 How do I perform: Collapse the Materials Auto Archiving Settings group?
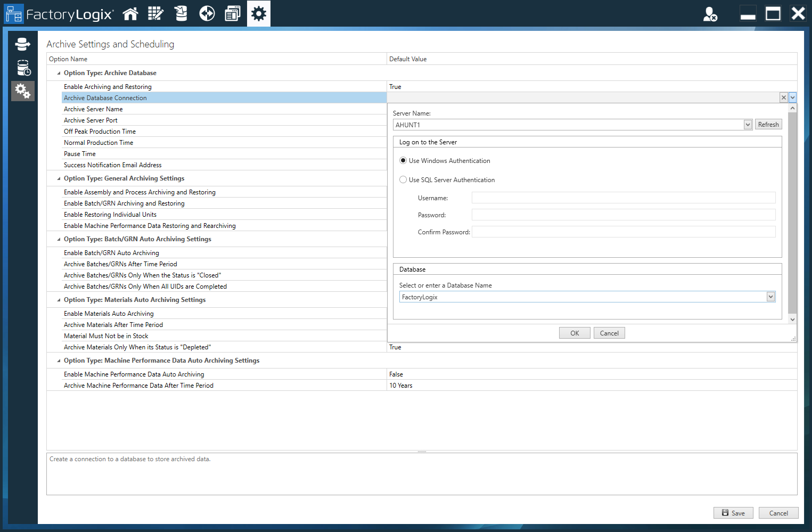click(58, 299)
